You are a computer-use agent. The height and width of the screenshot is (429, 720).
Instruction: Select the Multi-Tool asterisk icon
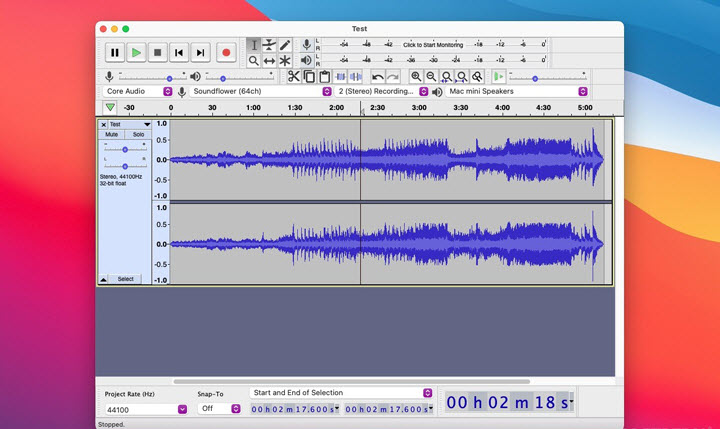point(285,61)
